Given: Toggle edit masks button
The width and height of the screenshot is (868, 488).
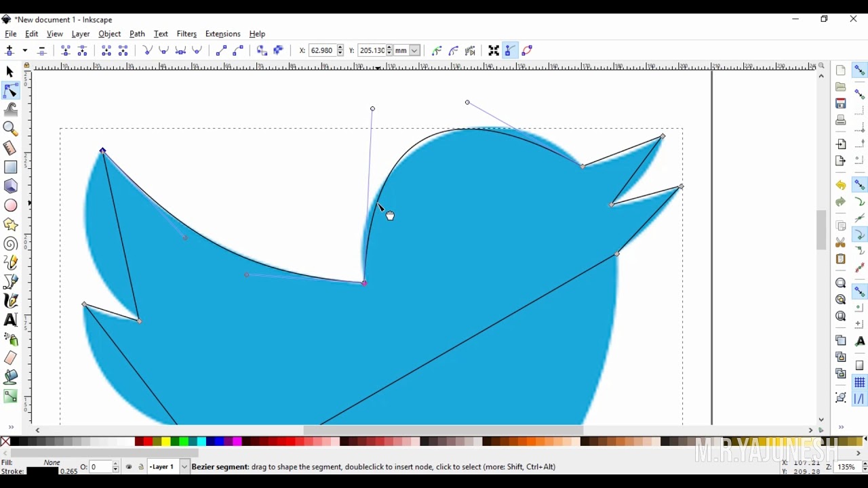Looking at the screenshot, I should click(x=454, y=51).
